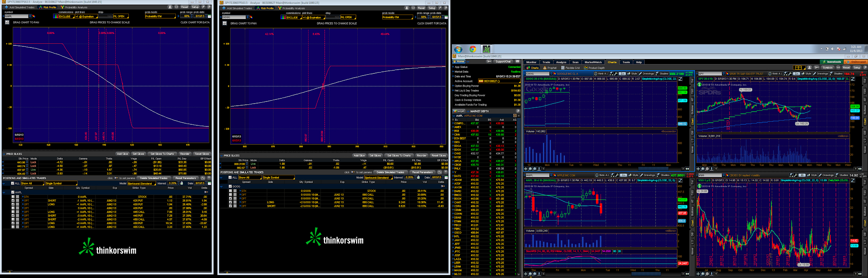
Task: Uncheck the SHORT 425 PUT position checkbox
Action: [x=13, y=201]
